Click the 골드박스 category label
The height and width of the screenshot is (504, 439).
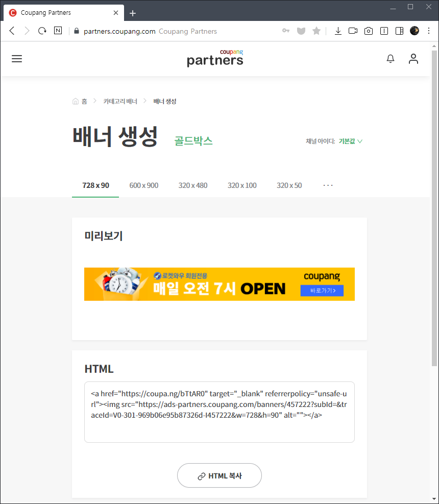[193, 141]
